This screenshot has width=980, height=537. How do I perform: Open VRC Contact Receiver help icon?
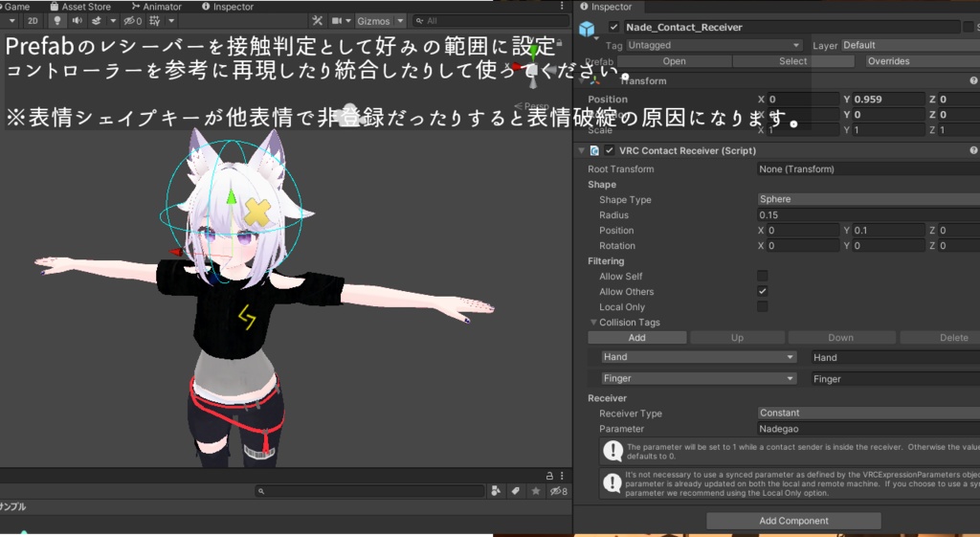coord(973,150)
